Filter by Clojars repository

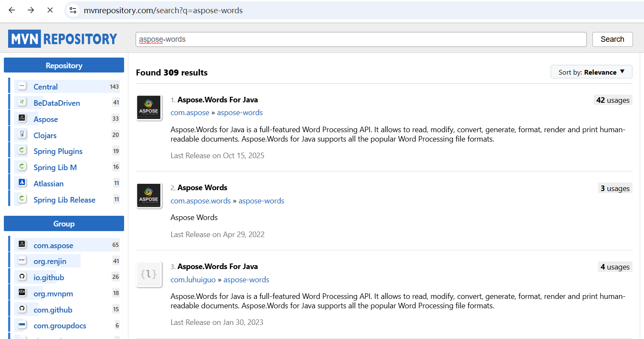tap(45, 135)
